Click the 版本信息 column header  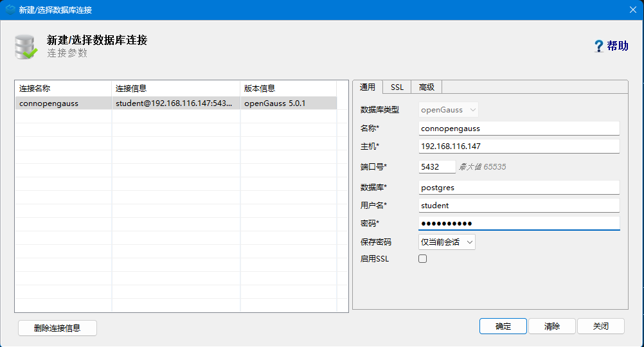tap(289, 88)
